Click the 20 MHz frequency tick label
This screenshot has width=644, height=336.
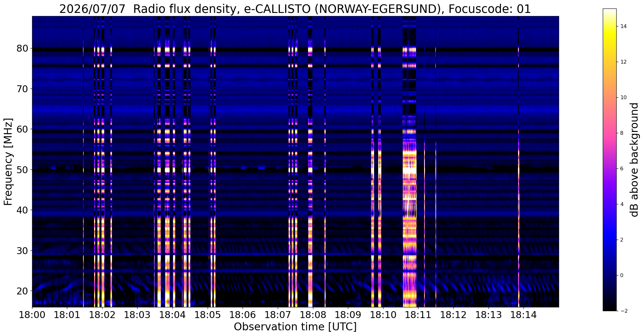tap(22, 291)
